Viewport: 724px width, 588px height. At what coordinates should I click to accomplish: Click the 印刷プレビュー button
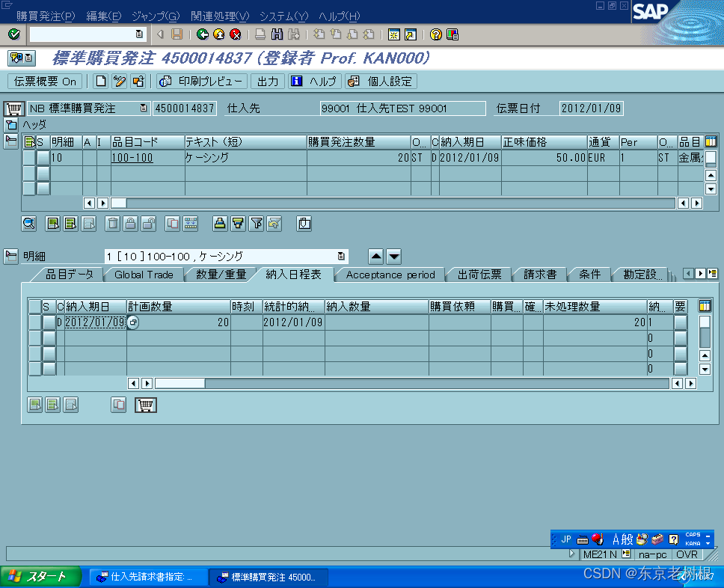201,82
